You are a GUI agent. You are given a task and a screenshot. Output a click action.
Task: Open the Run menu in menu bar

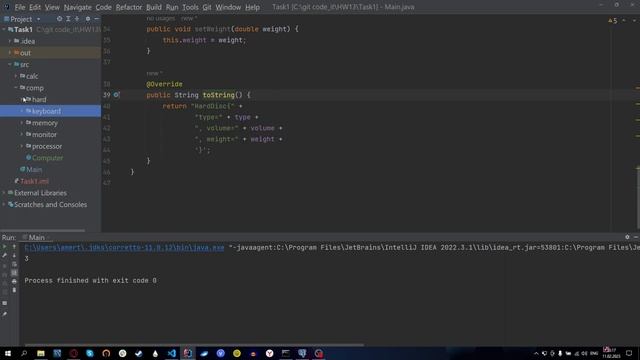[172, 7]
